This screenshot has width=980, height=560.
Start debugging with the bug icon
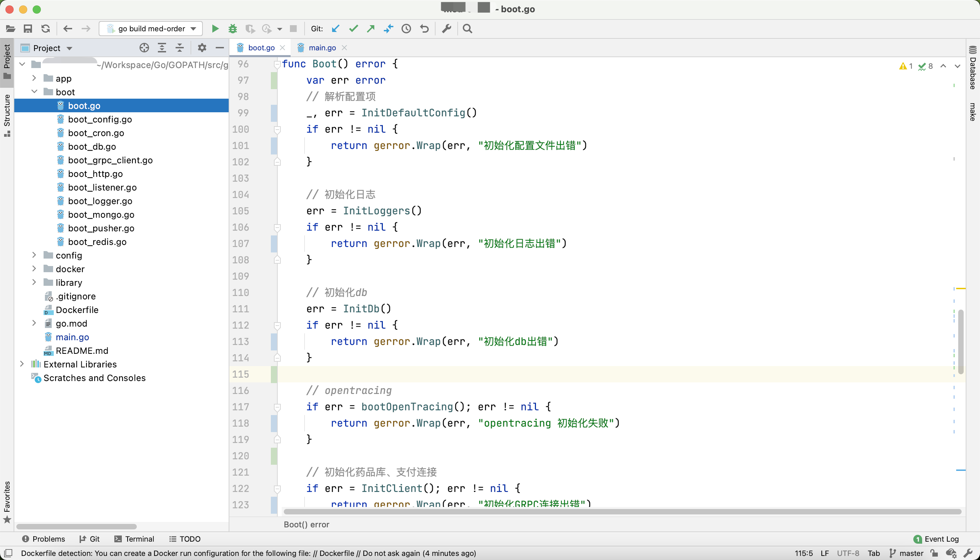[x=233, y=29]
